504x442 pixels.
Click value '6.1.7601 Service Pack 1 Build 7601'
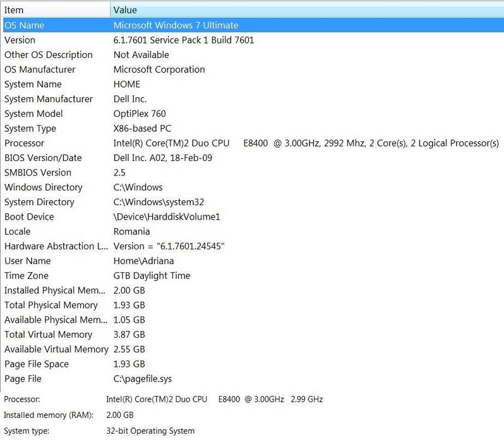[184, 40]
